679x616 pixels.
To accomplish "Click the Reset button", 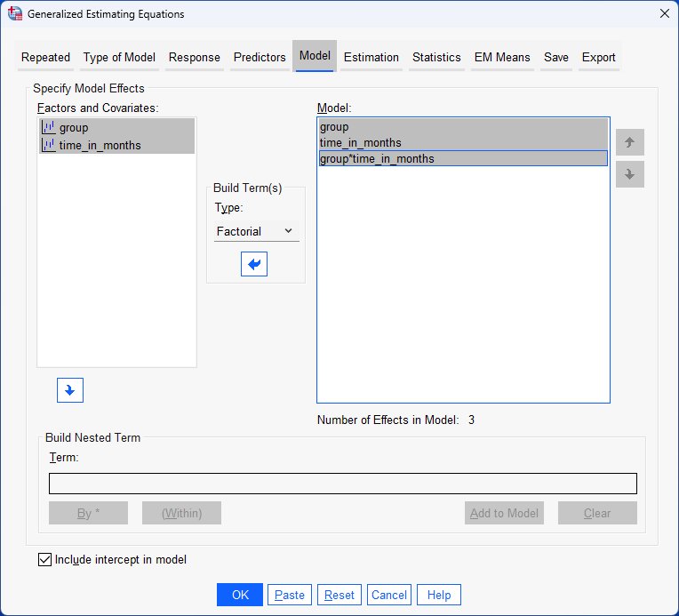I will pyautogui.click(x=339, y=595).
